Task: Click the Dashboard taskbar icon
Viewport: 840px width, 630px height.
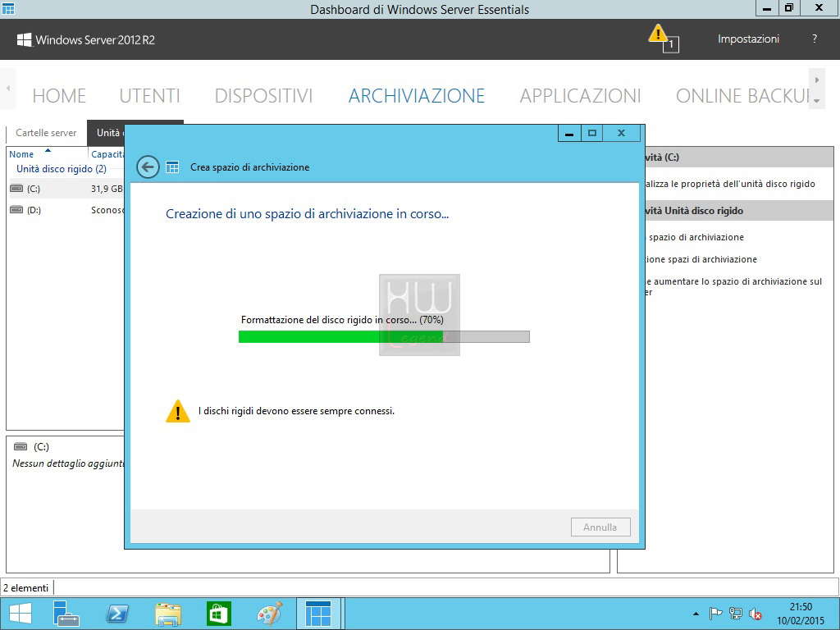Action: tap(319, 614)
